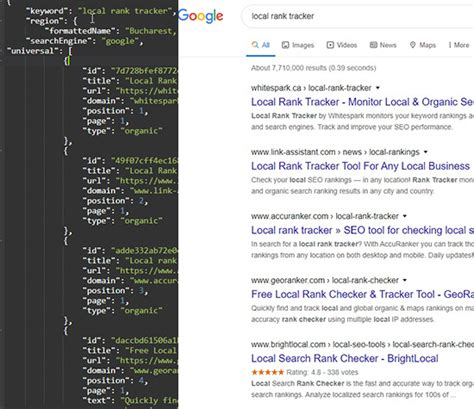The image size is (474, 409).
Task: Click the Maps tab pin icon
Action: pyautogui.click(x=413, y=45)
